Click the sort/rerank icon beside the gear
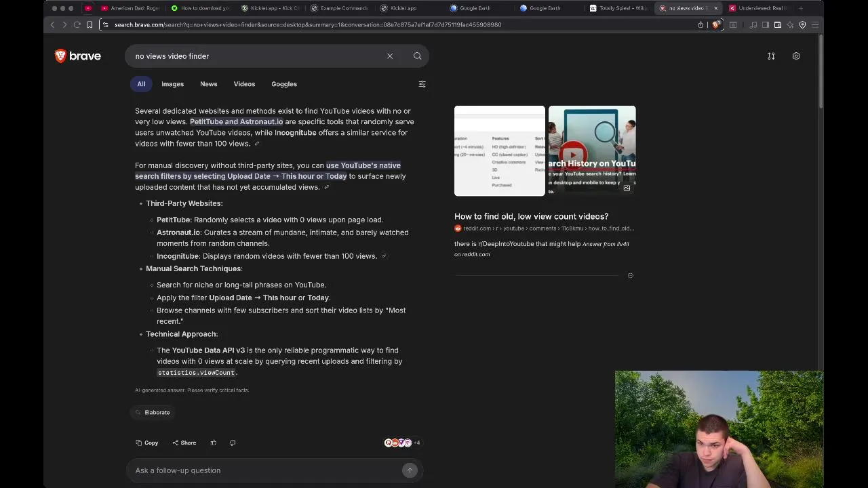 click(x=771, y=56)
